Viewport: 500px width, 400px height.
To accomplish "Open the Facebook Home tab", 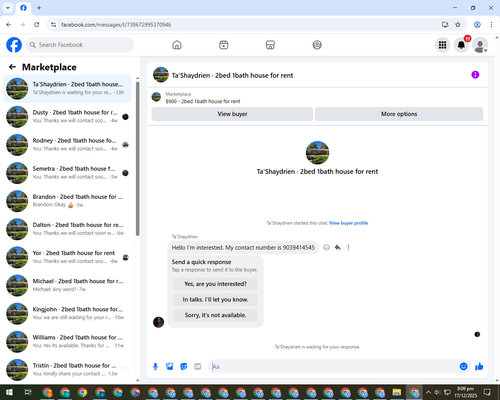I will pos(177,45).
